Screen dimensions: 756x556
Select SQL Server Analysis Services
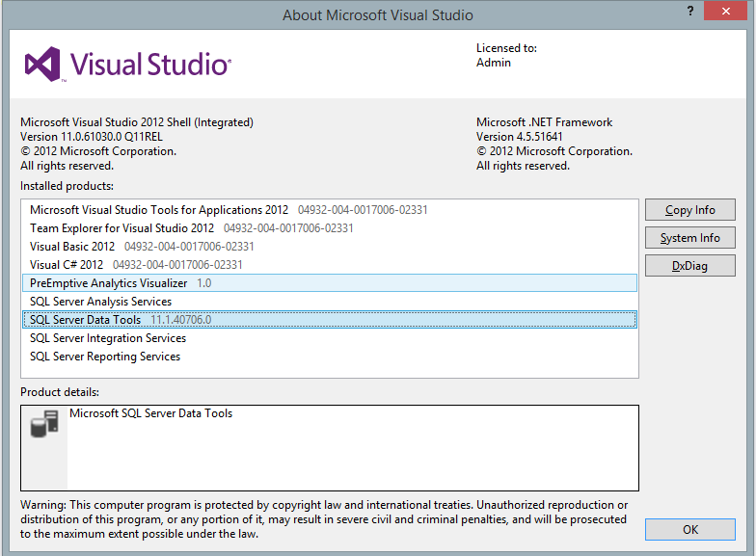click(x=330, y=301)
